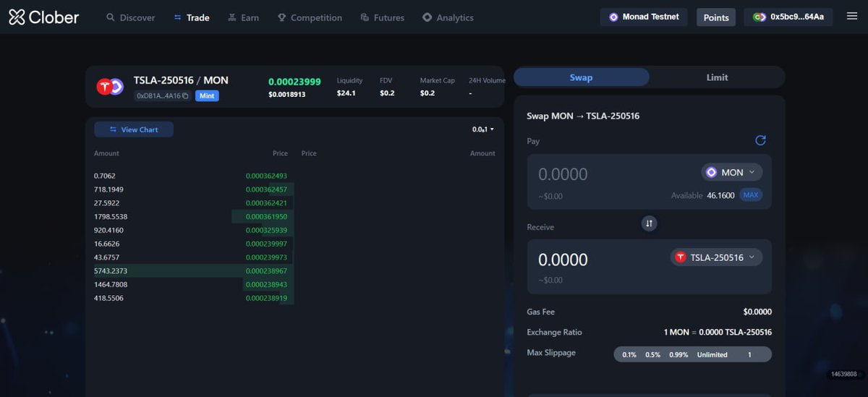Click the current price 0.00023999
Viewport: 868px width, 397px height.
pyautogui.click(x=294, y=82)
